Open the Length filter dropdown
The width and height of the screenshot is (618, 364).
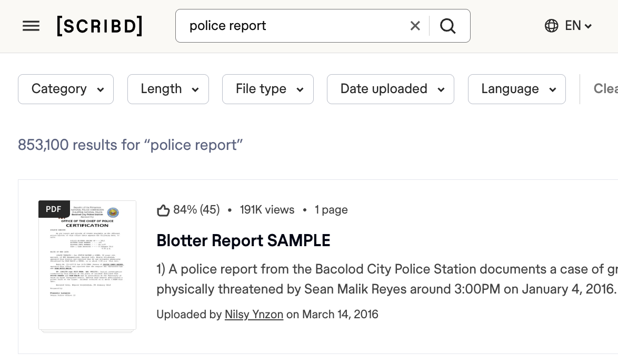coord(168,89)
